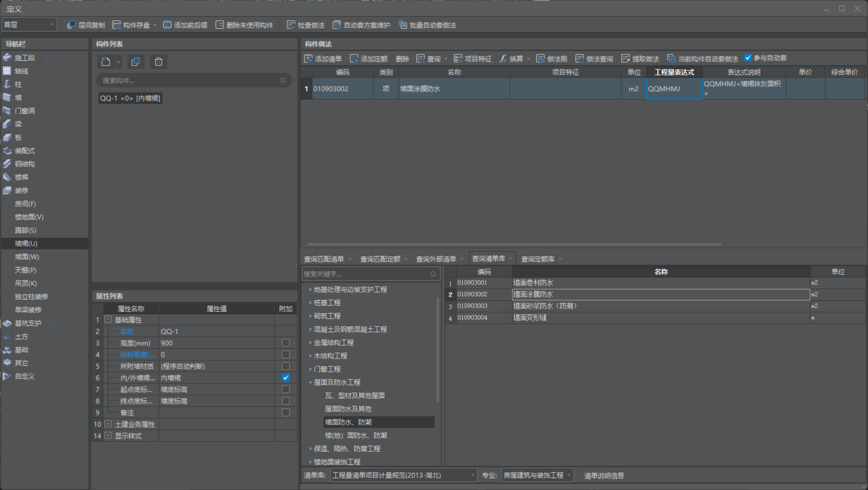
Task: Select QQ-1 <0> [内墙裙] component
Action: pos(130,98)
